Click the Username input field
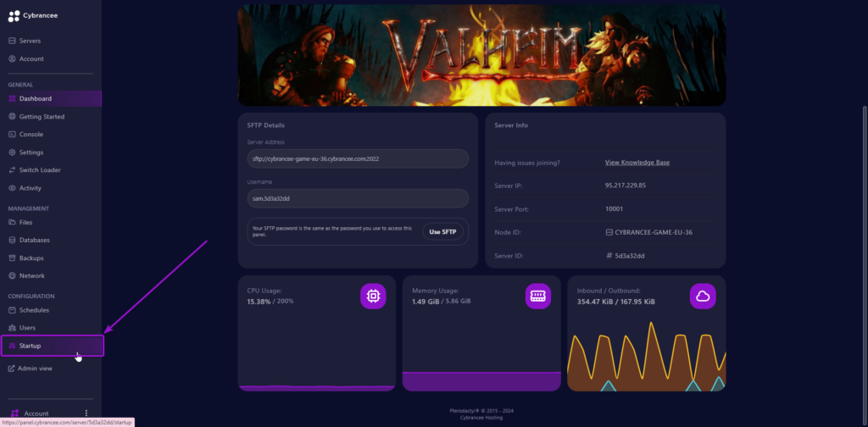The image size is (868, 427). click(x=358, y=198)
